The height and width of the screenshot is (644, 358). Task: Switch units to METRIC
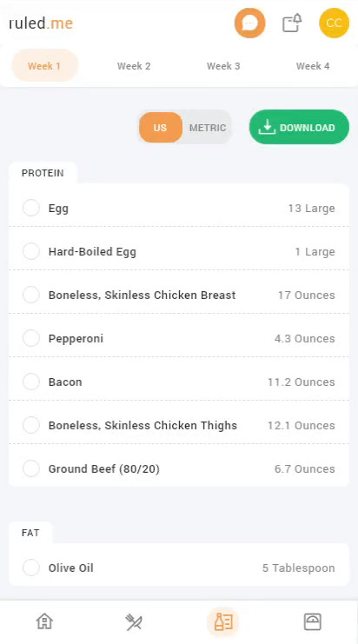(x=208, y=128)
